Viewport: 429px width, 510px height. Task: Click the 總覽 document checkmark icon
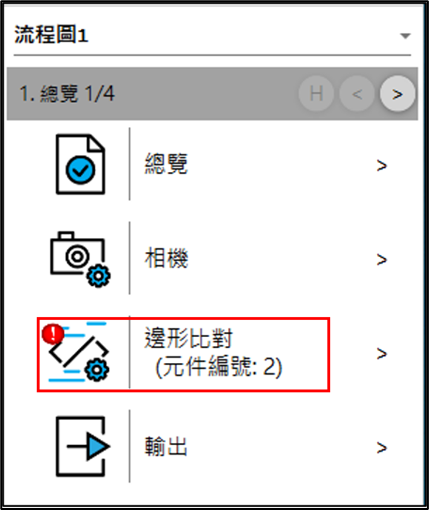(80, 164)
